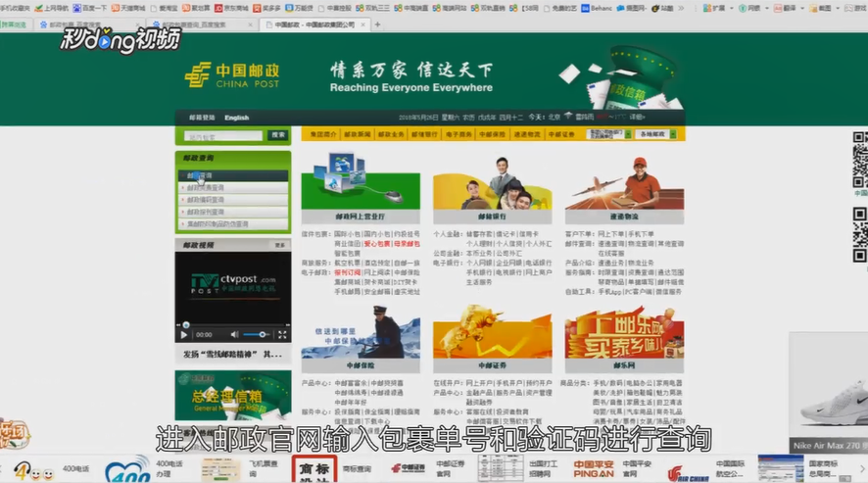Click the Nike Air Max 270 ad

click(829, 393)
